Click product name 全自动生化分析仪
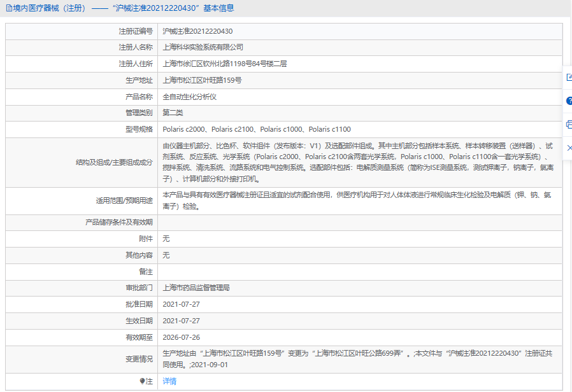 point(189,97)
